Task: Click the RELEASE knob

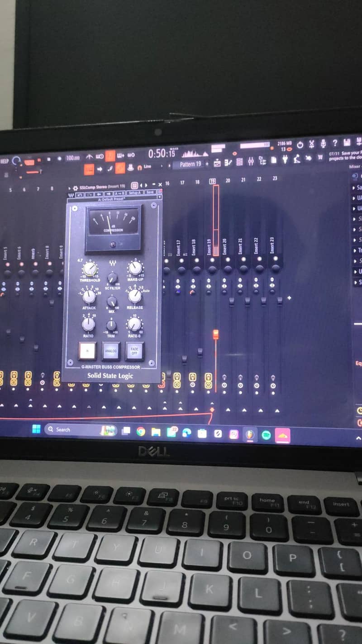Action: click(x=134, y=296)
